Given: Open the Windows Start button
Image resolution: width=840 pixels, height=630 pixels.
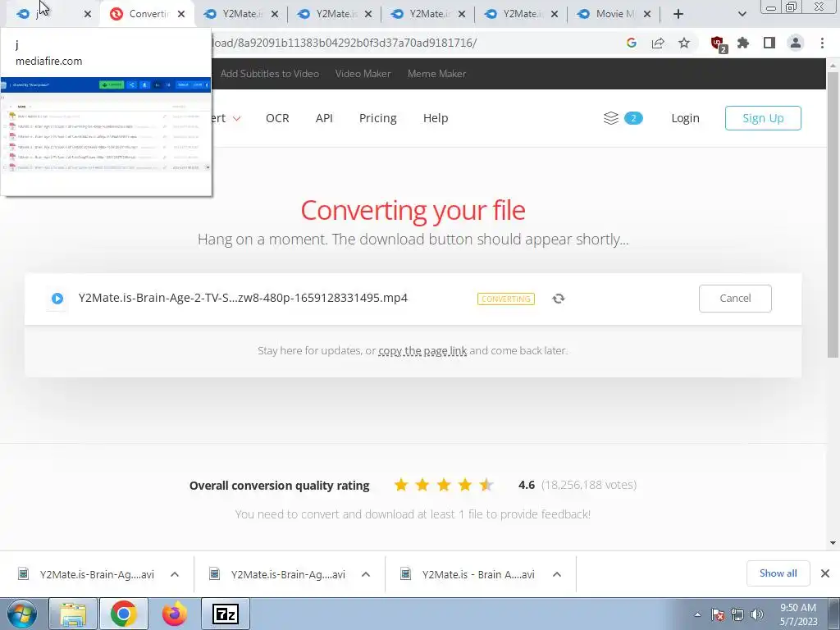Looking at the screenshot, I should [21, 614].
